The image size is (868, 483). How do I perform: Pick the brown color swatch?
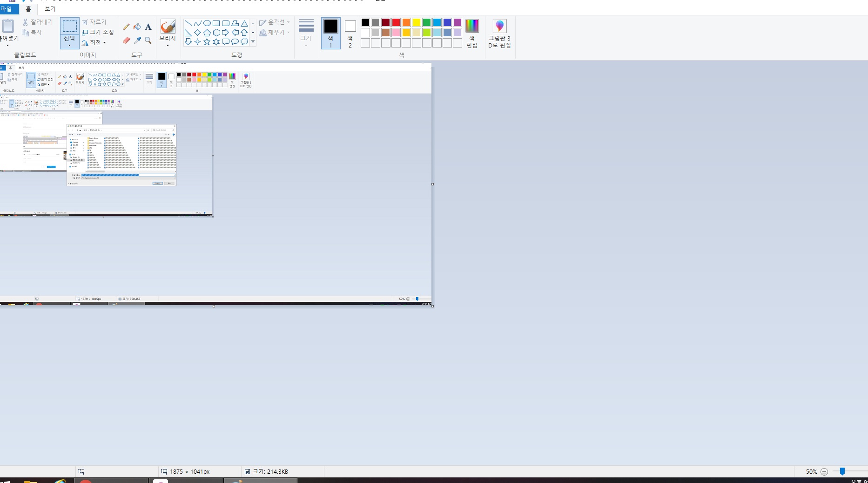(386, 33)
